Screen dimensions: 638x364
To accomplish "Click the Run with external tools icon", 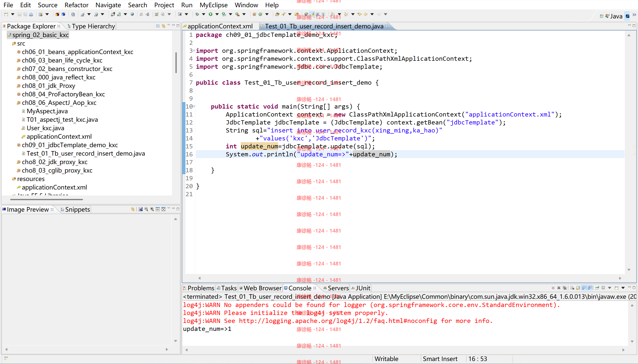I will (x=237, y=14).
